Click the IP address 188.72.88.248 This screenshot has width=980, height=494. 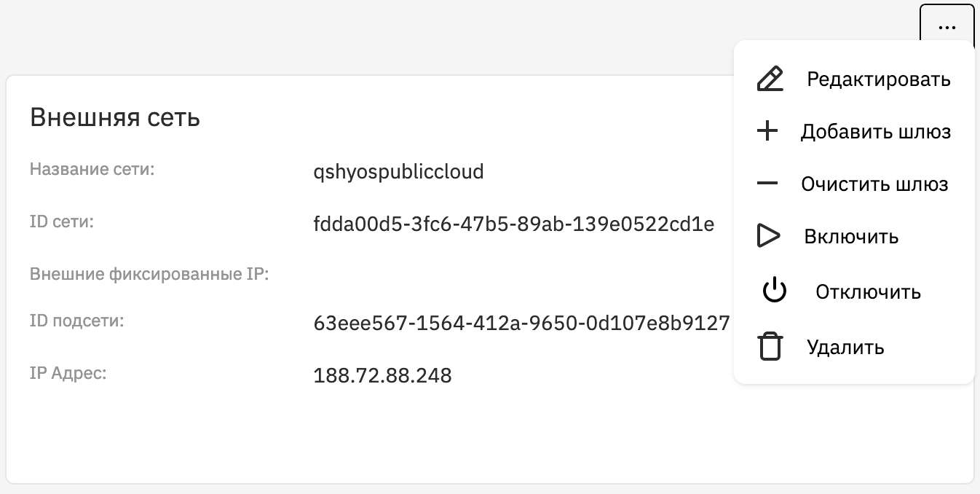click(x=382, y=376)
